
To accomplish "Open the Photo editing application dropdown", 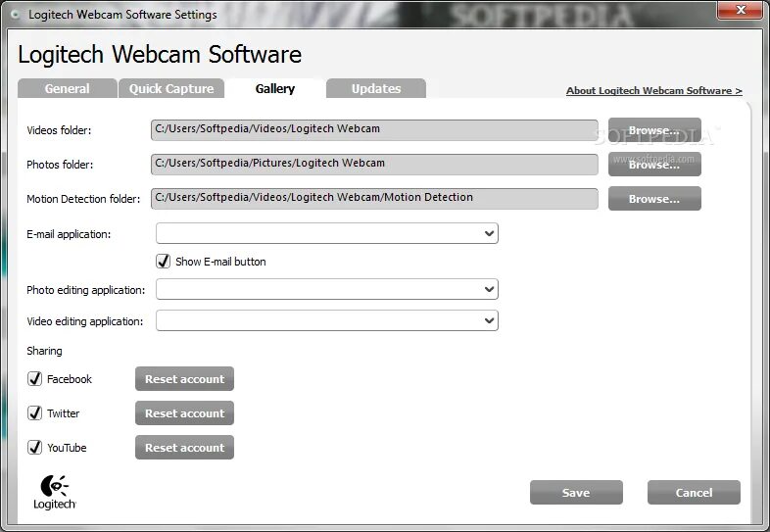I will coord(327,289).
